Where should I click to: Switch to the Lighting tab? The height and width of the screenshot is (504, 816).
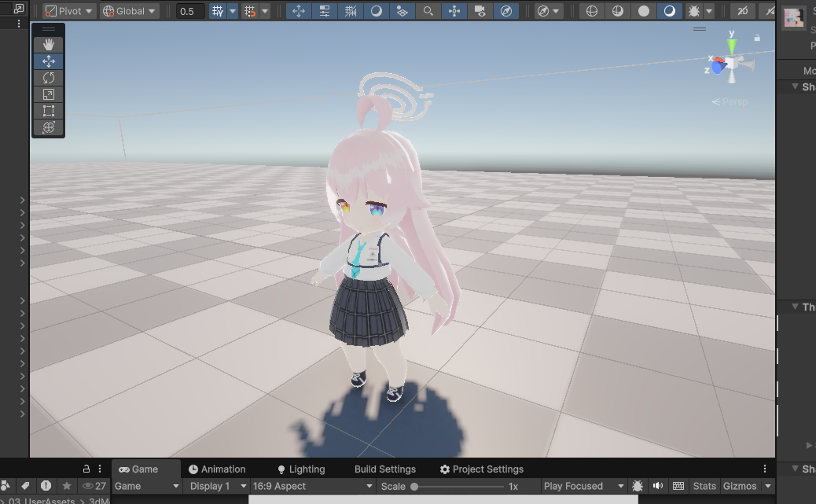click(301, 469)
